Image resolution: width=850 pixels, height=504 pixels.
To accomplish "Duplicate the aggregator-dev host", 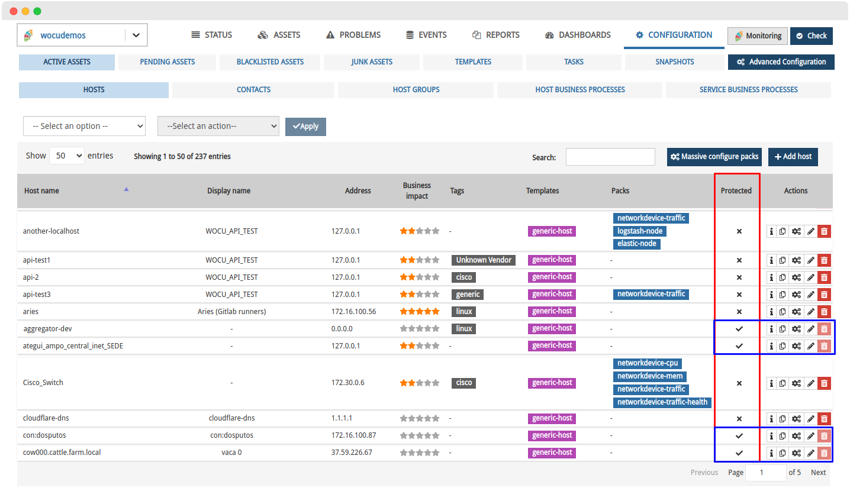I will point(783,329).
